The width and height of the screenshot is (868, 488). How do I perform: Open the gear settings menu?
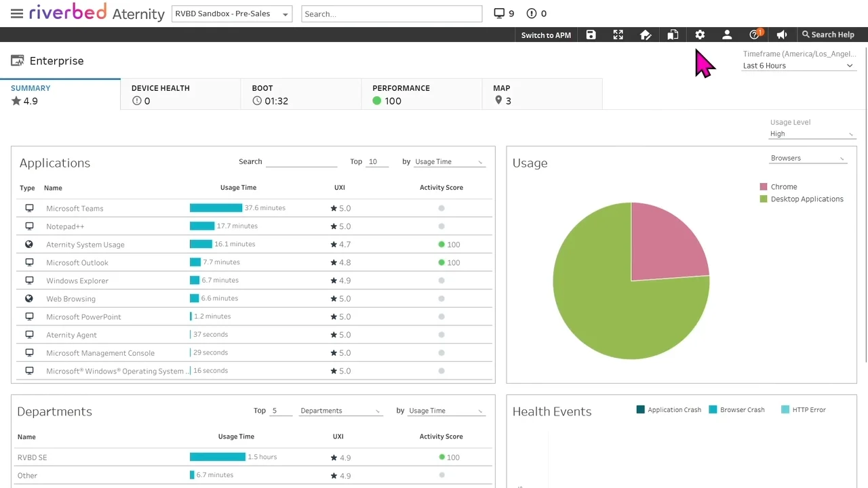pos(700,35)
